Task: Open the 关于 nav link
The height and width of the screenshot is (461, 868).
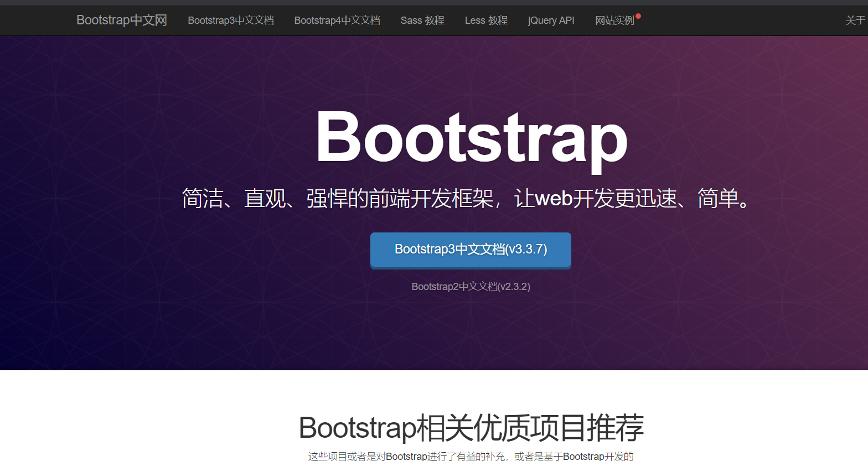Action: pos(855,20)
